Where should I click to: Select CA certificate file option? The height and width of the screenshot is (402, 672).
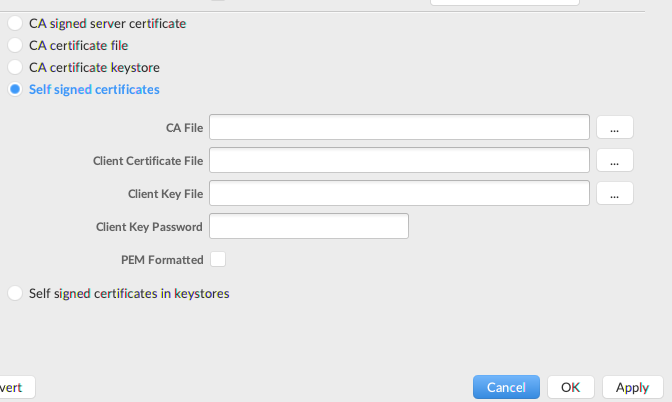point(15,45)
